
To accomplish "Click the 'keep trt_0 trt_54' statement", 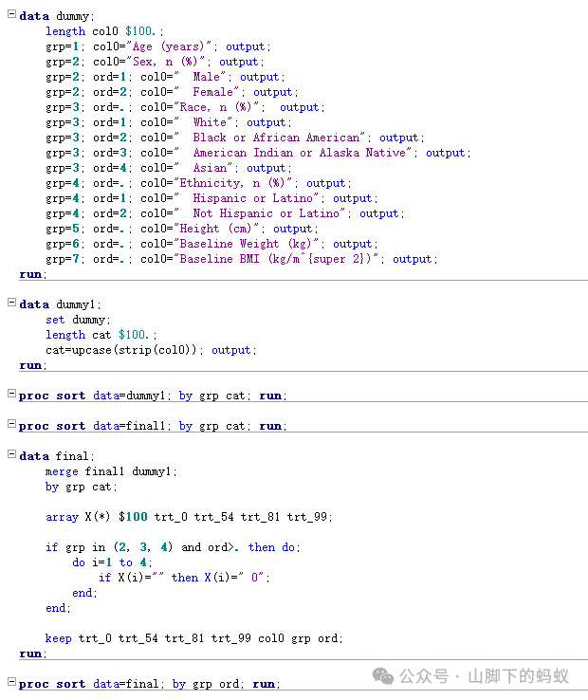I will (x=101, y=638).
